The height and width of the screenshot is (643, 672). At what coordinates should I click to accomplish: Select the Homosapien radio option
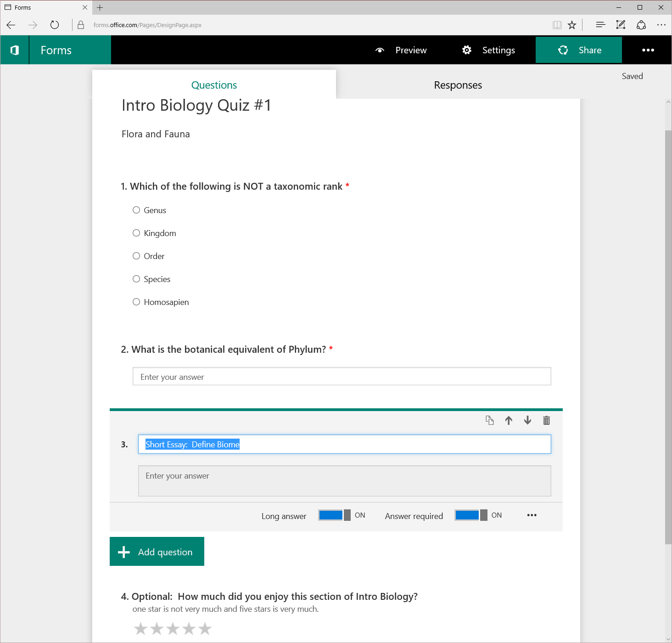coord(136,302)
